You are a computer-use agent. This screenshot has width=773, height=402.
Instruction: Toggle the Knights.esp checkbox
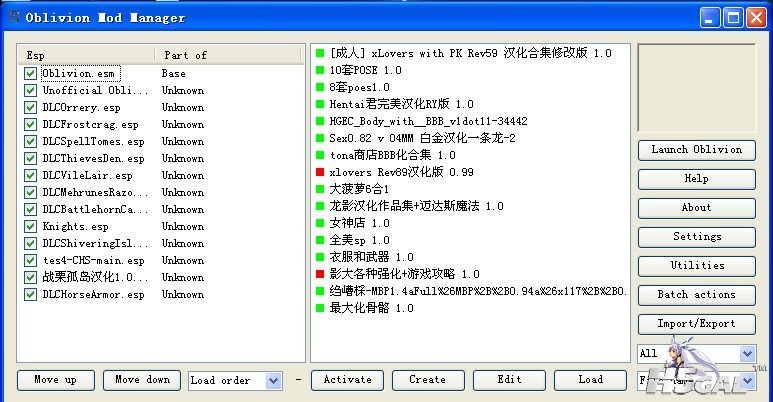(30, 227)
